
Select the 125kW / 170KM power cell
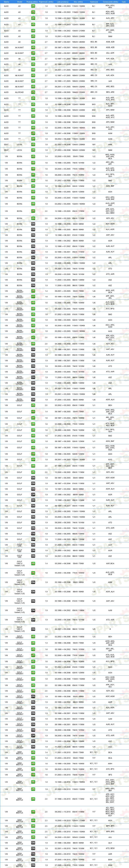pos(78,820)
